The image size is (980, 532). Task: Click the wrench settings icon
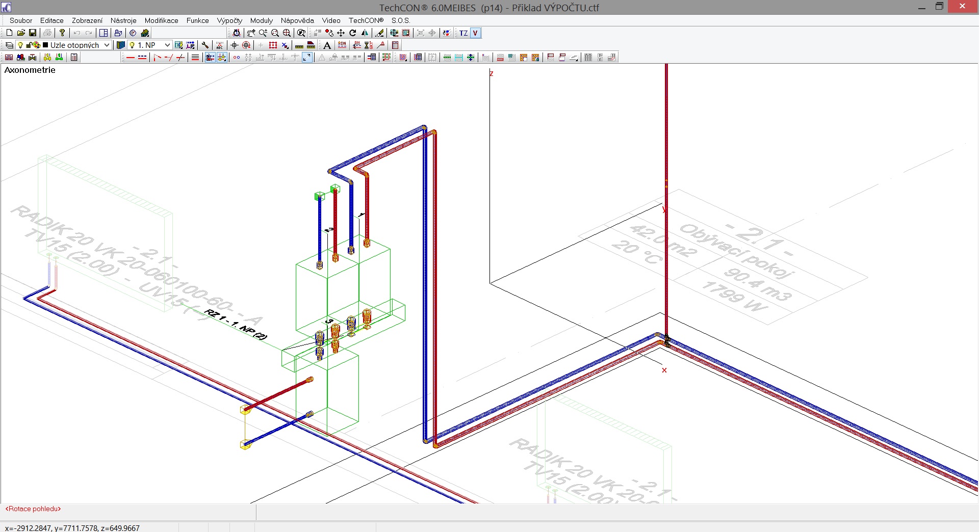point(205,45)
